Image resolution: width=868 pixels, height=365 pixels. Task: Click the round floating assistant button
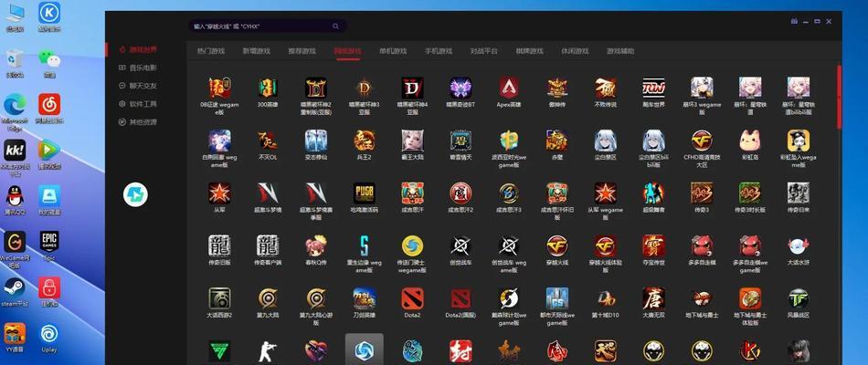(x=135, y=194)
